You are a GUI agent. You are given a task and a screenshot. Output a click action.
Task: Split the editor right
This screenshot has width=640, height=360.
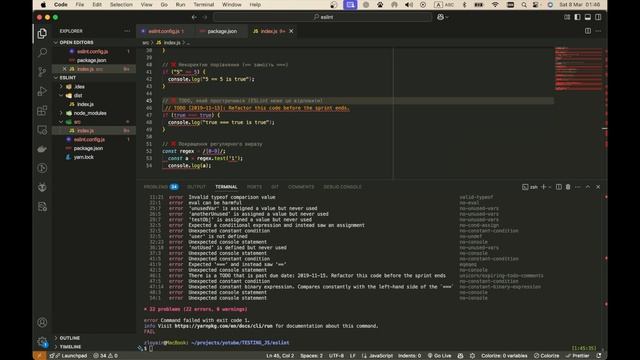588,31
